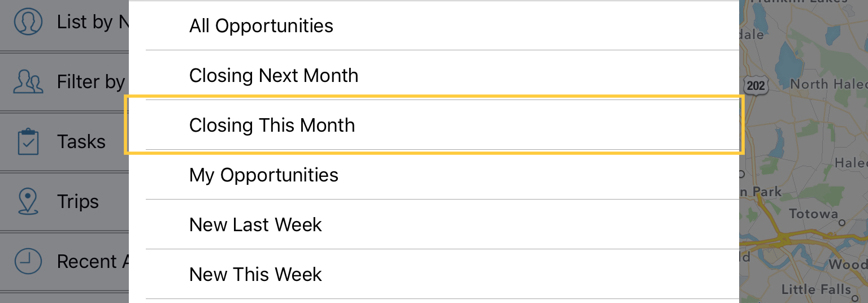Tap the List by sidebar label
868x303 pixels.
pos(85,22)
